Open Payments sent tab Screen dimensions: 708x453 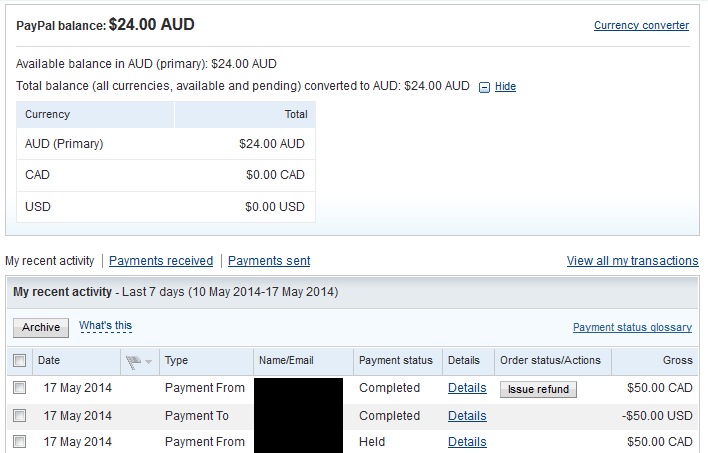tap(269, 261)
